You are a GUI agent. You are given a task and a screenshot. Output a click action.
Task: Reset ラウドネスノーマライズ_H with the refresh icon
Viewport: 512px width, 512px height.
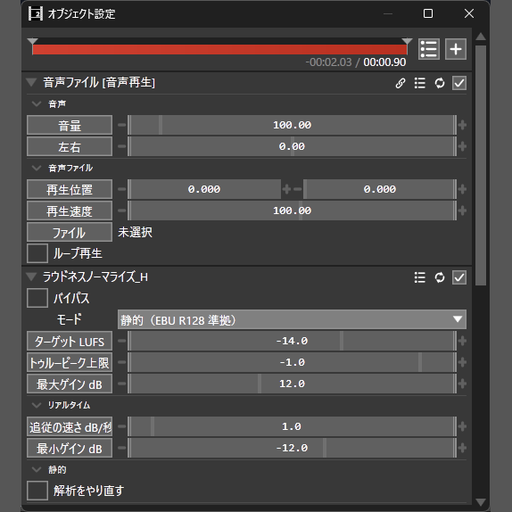439,277
